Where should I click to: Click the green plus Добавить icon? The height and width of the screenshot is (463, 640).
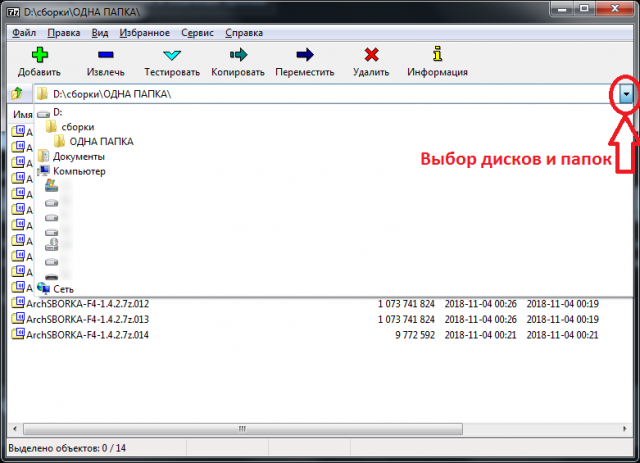(x=39, y=55)
